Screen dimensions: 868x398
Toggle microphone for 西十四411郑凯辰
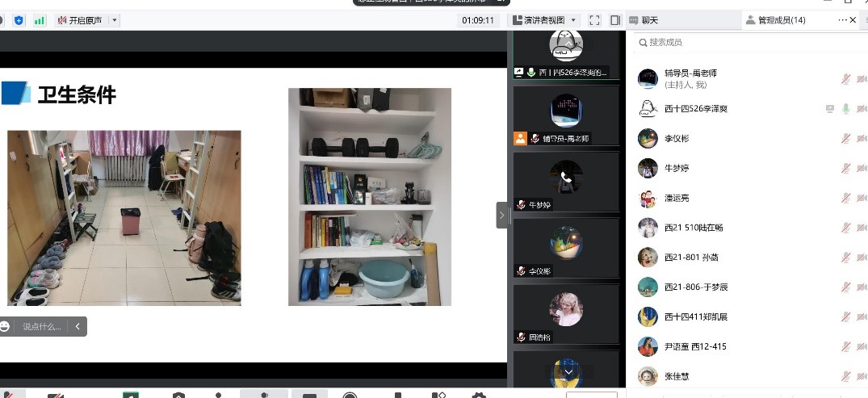845,317
